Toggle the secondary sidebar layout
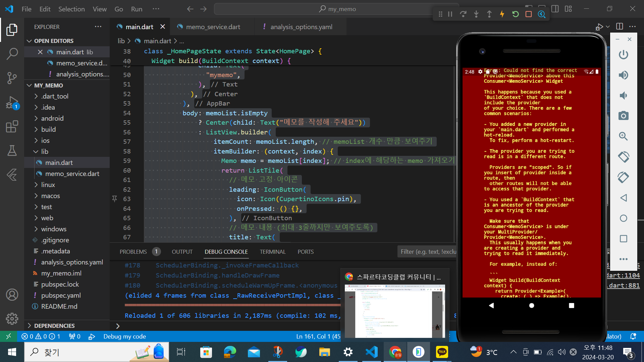The image size is (644, 362). point(555,9)
